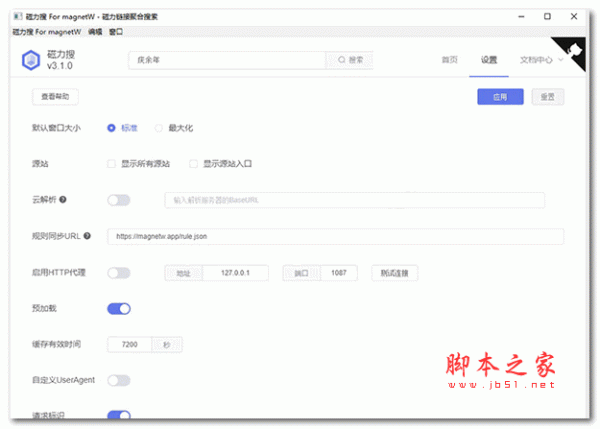600x429 pixels.
Task: Toggle the request identifier switch at bottom
Action: (119, 414)
